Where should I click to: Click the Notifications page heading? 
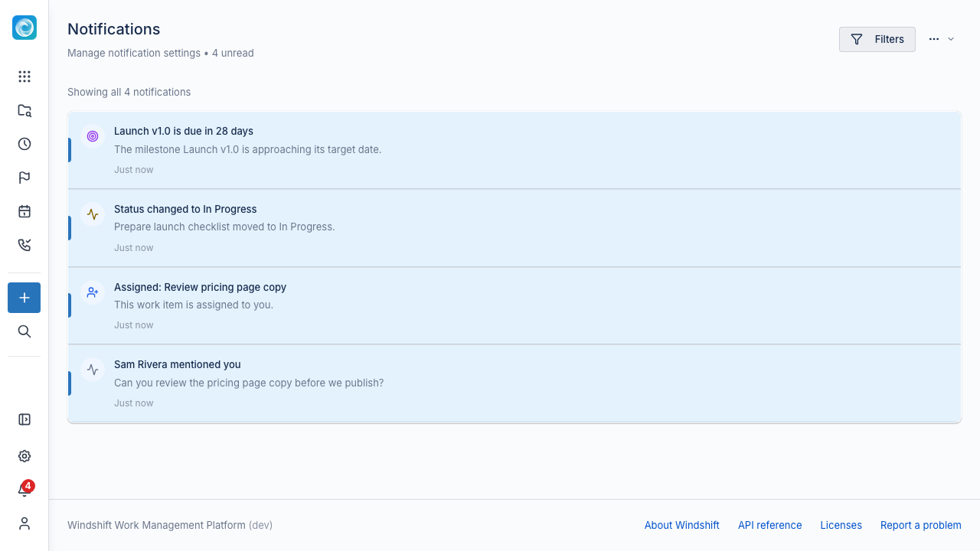(113, 29)
